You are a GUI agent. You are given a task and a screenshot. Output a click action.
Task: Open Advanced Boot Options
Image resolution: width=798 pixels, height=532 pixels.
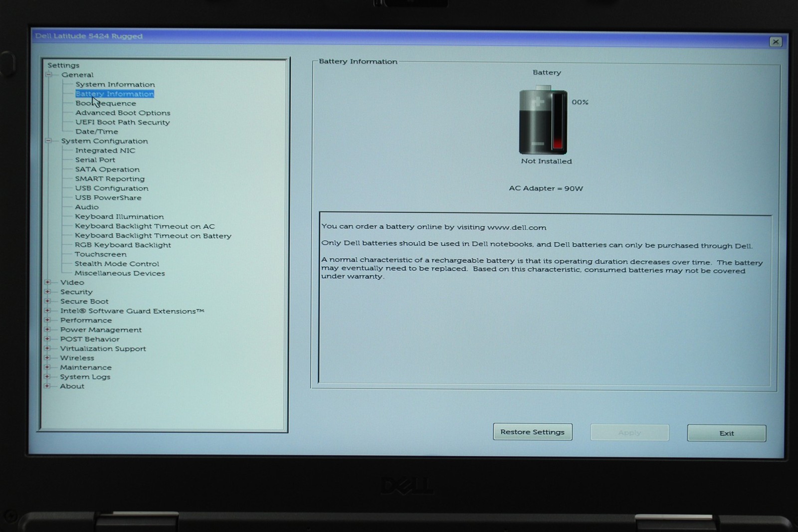click(123, 113)
